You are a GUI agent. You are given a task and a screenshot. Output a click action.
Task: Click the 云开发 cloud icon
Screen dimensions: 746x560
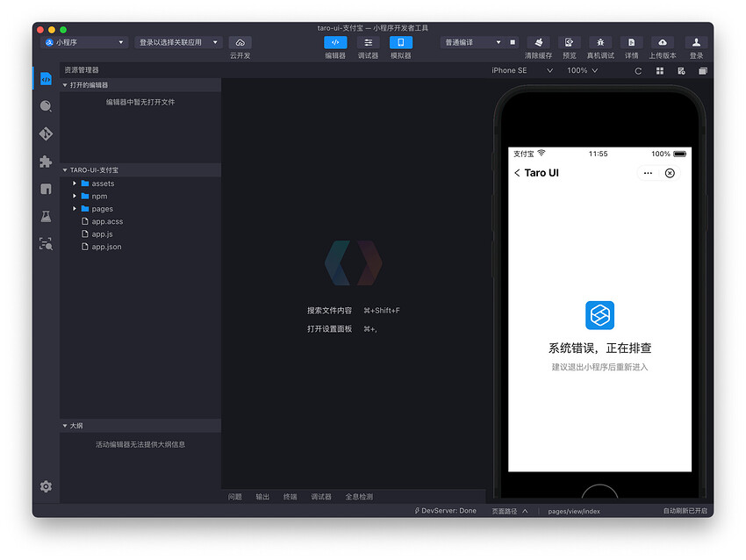(x=240, y=42)
